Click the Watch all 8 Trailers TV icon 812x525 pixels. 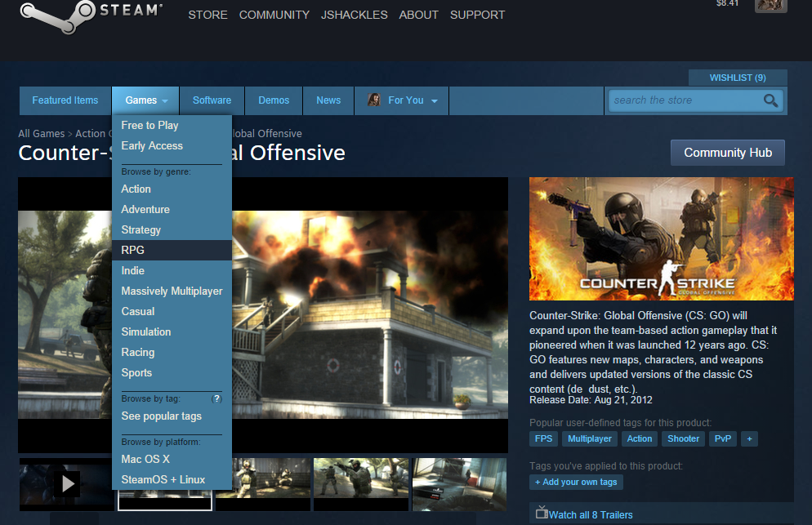tap(542, 513)
